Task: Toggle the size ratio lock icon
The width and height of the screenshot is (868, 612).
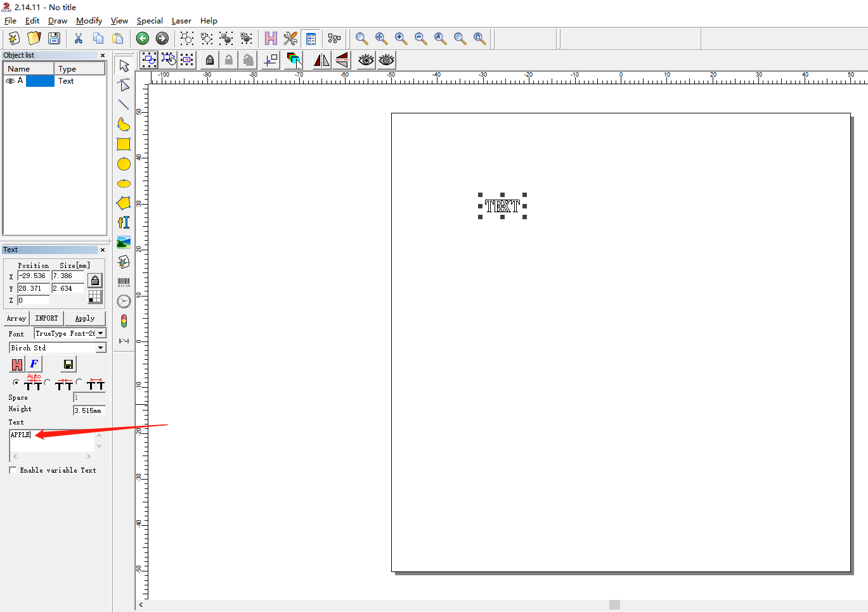Action: (95, 280)
